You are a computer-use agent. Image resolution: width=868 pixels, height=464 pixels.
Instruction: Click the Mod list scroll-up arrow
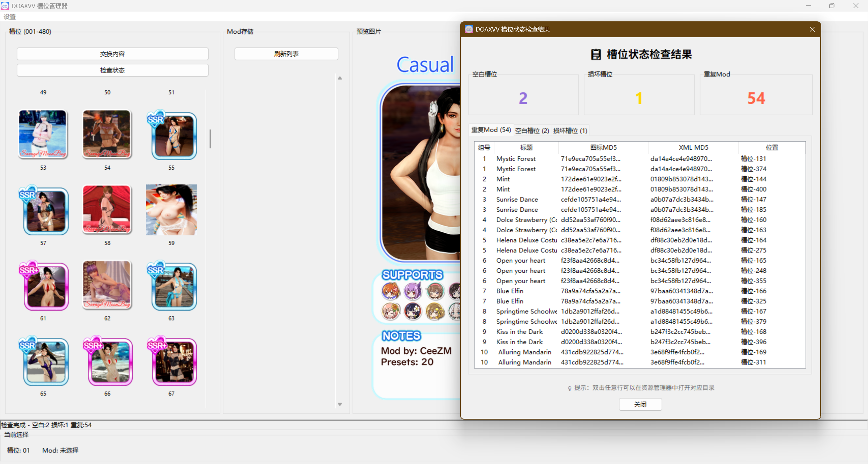click(x=340, y=78)
